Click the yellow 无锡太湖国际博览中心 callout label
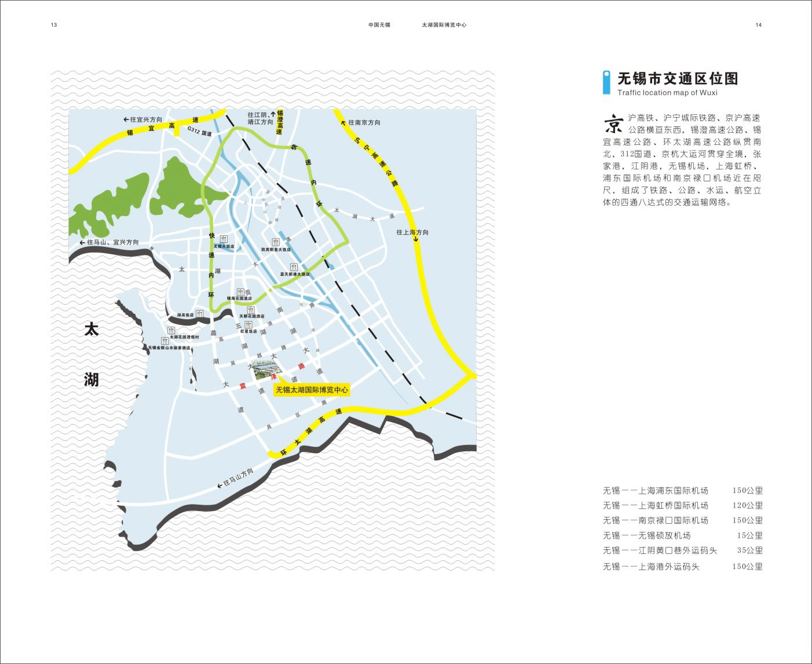The height and width of the screenshot is (664, 812). (312, 390)
